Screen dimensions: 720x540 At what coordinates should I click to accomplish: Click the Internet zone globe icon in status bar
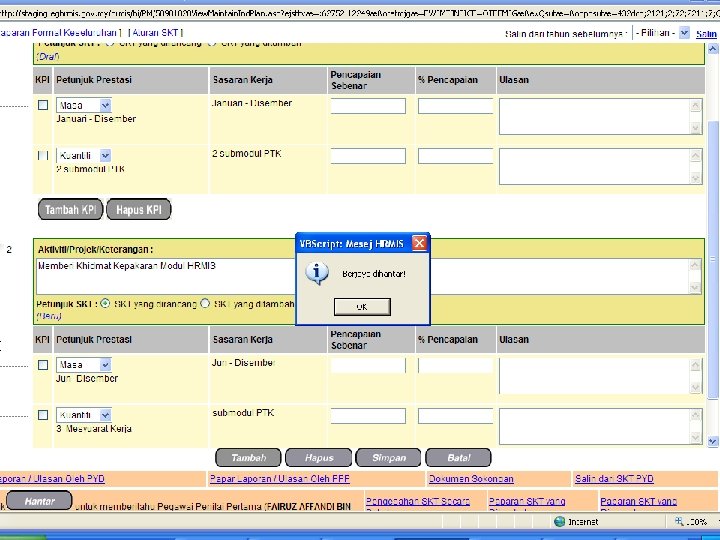(x=559, y=522)
